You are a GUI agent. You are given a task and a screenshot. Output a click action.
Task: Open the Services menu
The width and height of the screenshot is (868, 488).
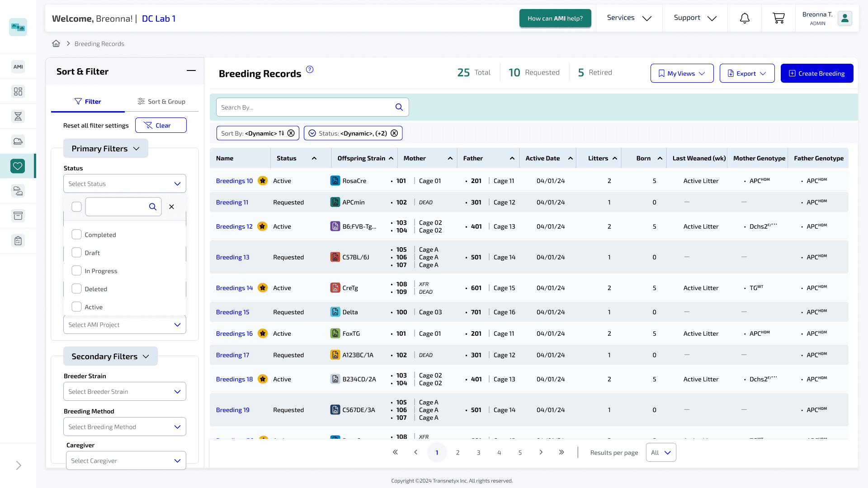pyautogui.click(x=629, y=18)
